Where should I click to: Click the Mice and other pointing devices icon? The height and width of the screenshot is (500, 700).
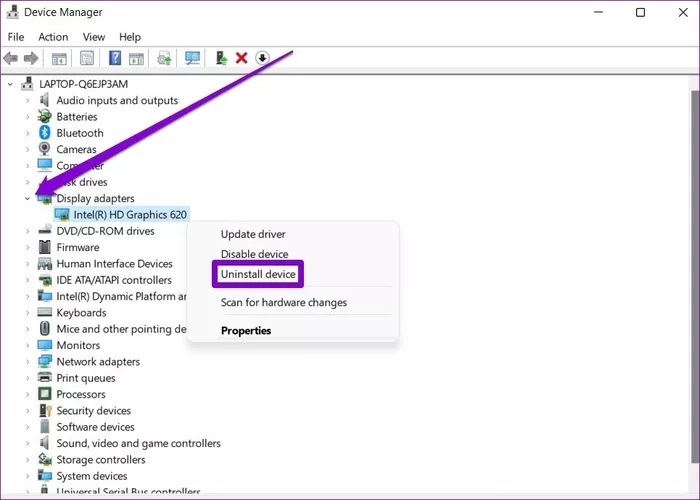[44, 329]
